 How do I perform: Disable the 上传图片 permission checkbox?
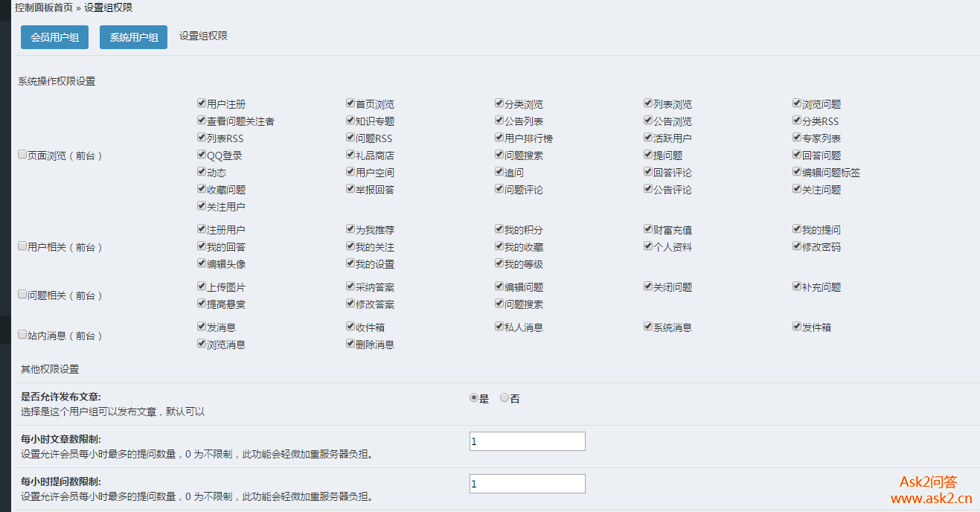point(202,287)
